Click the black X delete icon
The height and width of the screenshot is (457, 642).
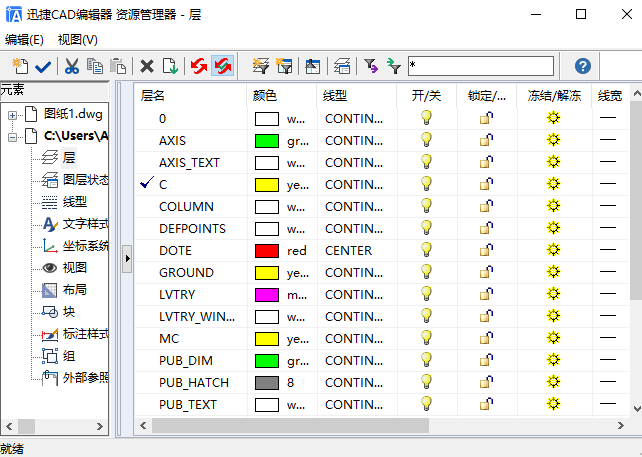tap(147, 66)
